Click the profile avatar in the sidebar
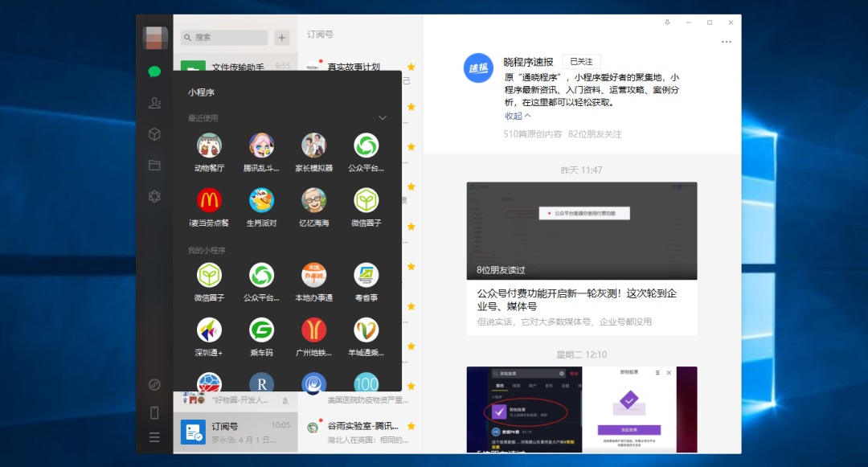 coord(154,38)
